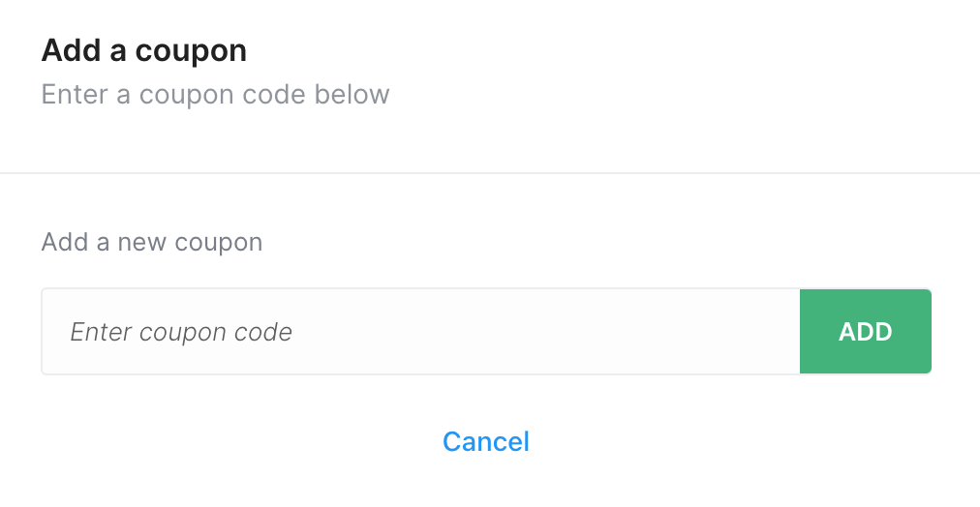Focus the Enter coupon code field
The width and height of the screenshot is (980, 507).
pyautogui.click(x=420, y=332)
